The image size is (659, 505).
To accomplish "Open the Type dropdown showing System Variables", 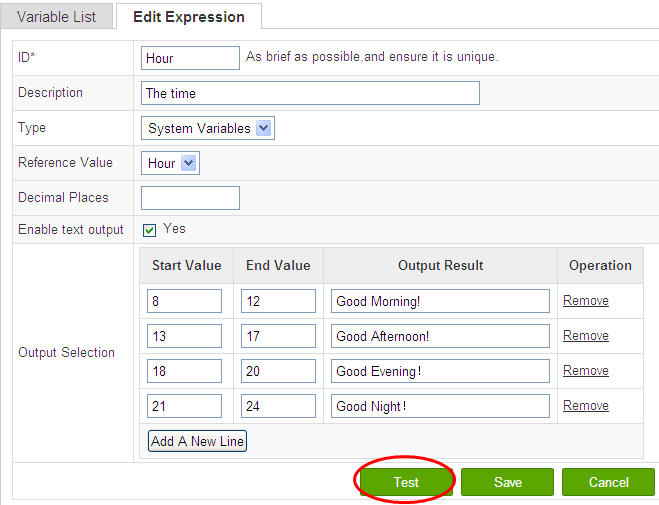I will pos(208,128).
